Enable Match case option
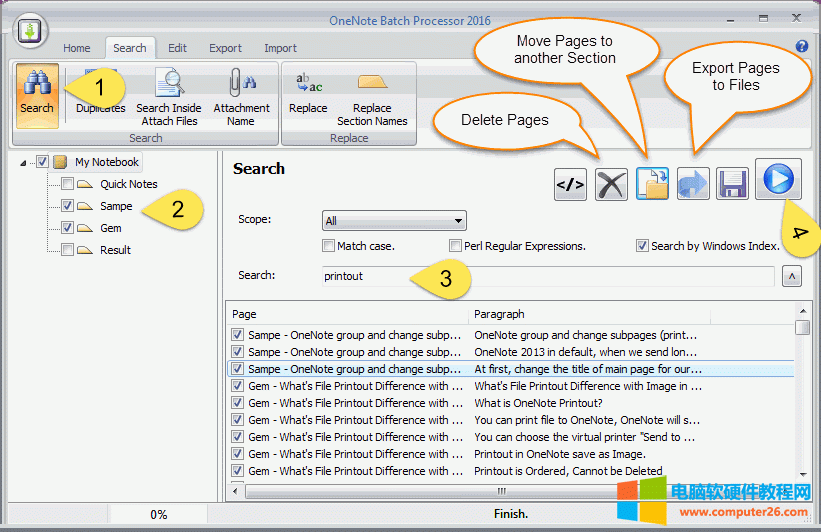Image resolution: width=821 pixels, height=532 pixels. click(x=328, y=246)
